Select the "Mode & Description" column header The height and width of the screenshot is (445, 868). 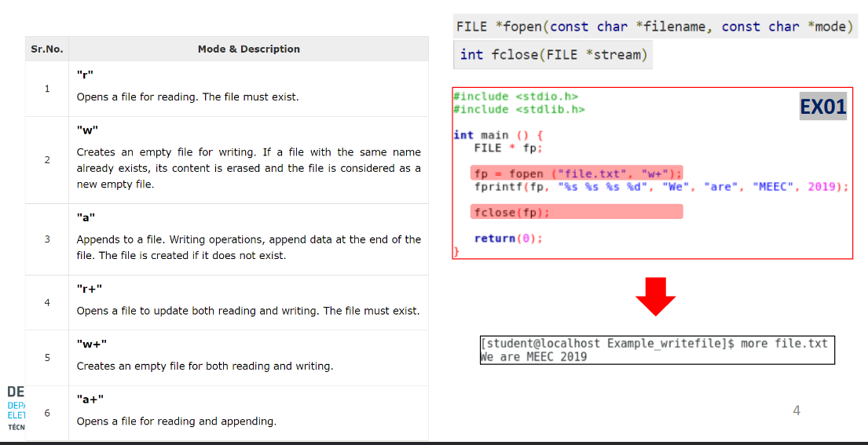pyautogui.click(x=248, y=49)
